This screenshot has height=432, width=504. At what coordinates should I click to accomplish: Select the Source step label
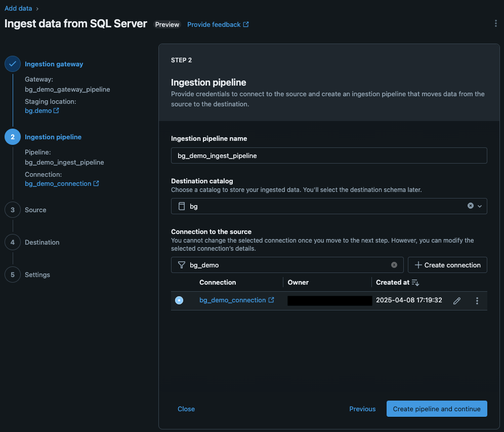coord(35,210)
